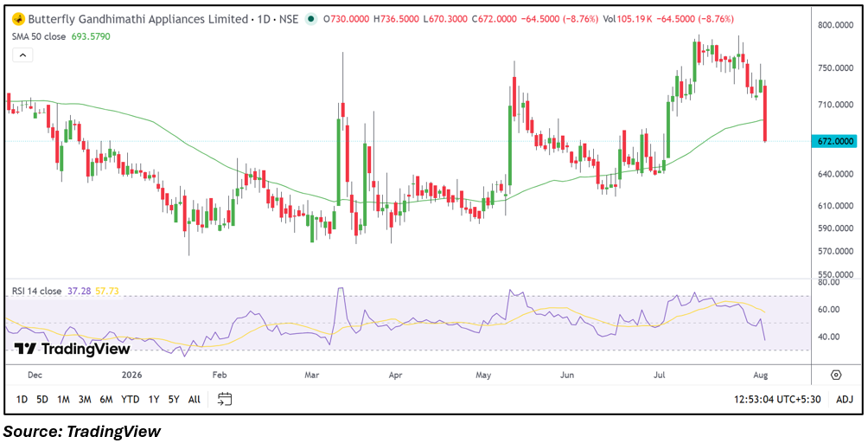This screenshot has width=868, height=443.
Task: Click the low price L670.3000 value
Action: pos(445,19)
